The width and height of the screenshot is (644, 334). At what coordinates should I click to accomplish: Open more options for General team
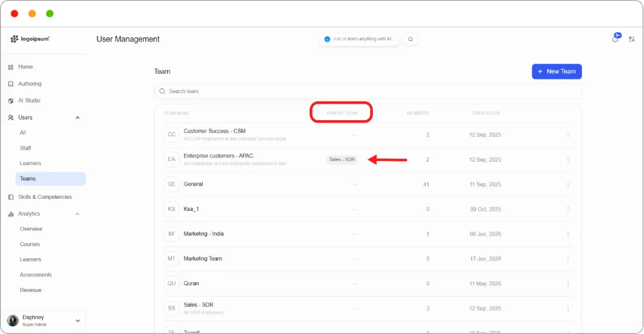click(x=568, y=184)
